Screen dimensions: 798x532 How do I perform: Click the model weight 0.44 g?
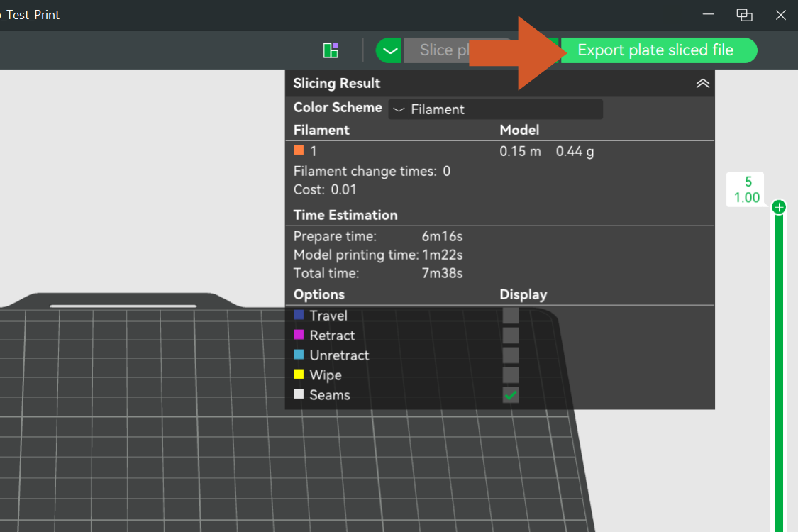[x=575, y=151]
